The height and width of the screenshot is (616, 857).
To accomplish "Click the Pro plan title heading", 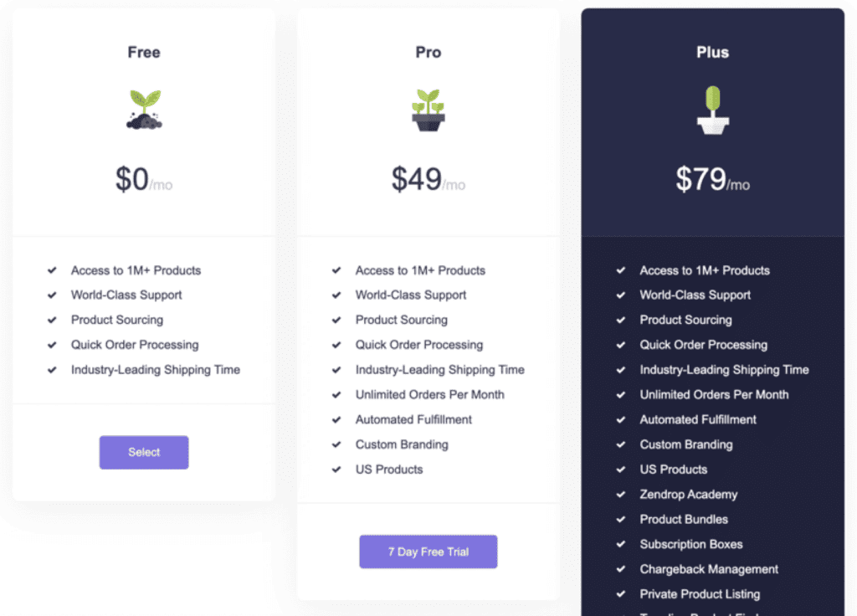I will pos(428,52).
